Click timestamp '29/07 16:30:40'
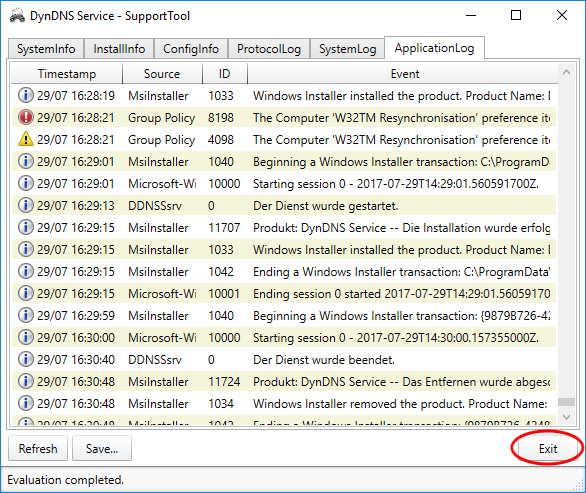 click(x=76, y=360)
